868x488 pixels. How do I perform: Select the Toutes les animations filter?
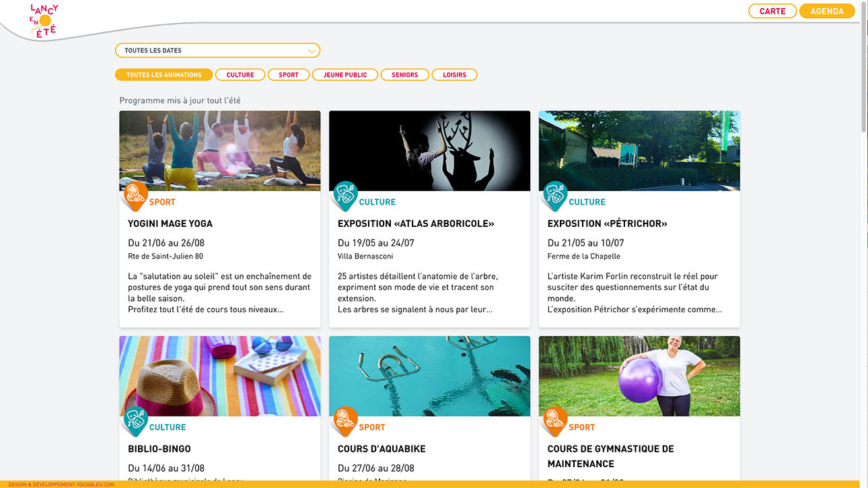[x=164, y=75]
